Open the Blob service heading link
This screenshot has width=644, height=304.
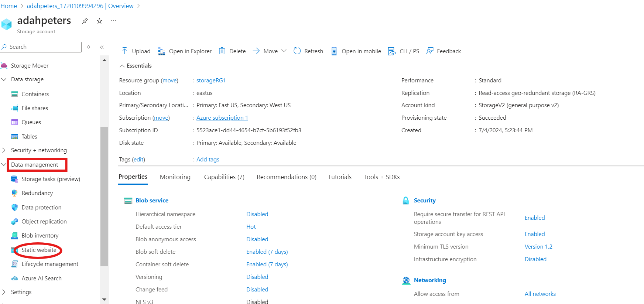[152, 201]
